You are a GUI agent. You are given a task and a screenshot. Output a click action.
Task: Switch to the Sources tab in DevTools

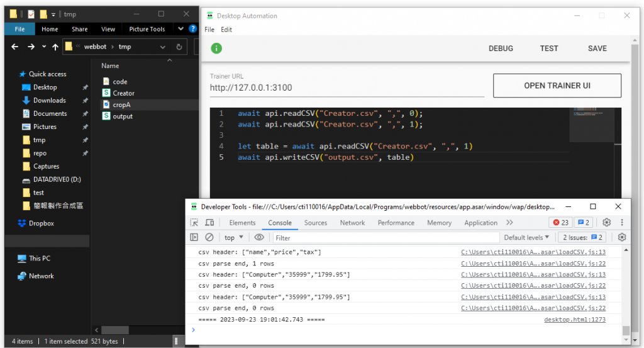tap(316, 223)
